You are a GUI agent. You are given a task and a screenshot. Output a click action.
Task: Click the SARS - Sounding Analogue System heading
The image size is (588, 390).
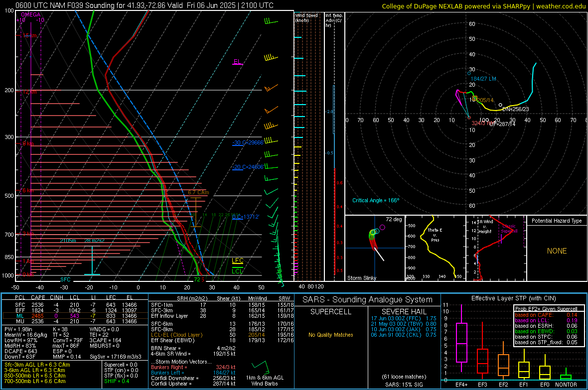point(367,300)
